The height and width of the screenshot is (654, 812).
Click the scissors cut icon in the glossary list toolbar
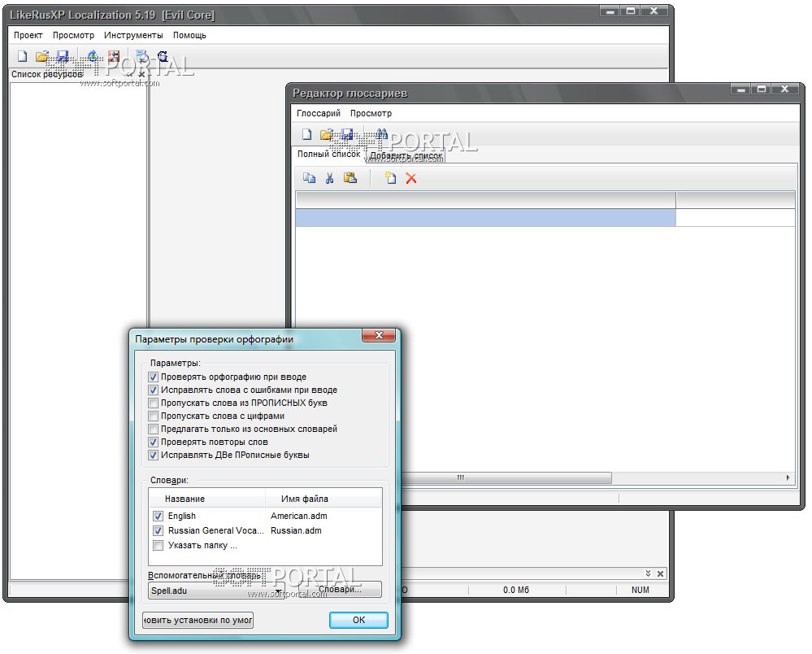click(329, 178)
